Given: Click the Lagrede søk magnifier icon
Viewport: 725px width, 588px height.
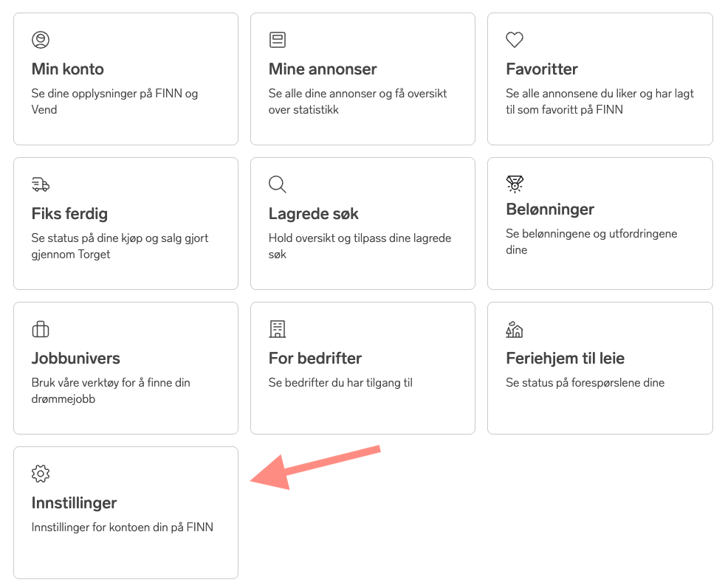Looking at the screenshot, I should tap(278, 184).
